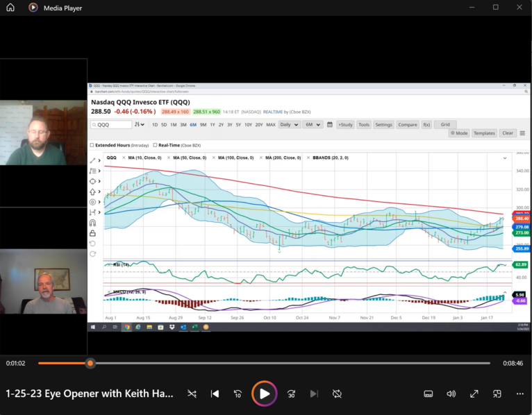The width and height of the screenshot is (532, 415).
Task: Open subtitles and captions menu
Action: click(429, 393)
